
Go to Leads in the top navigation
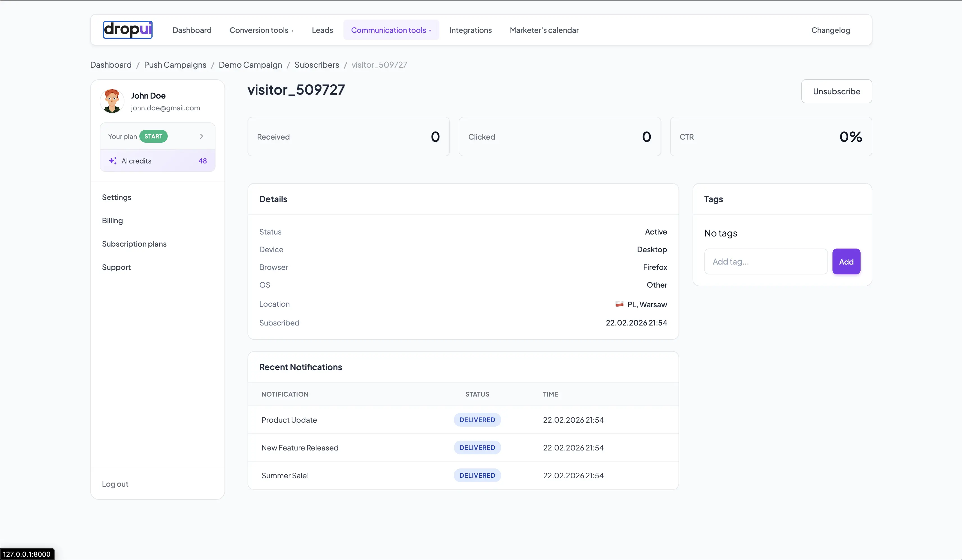(322, 30)
